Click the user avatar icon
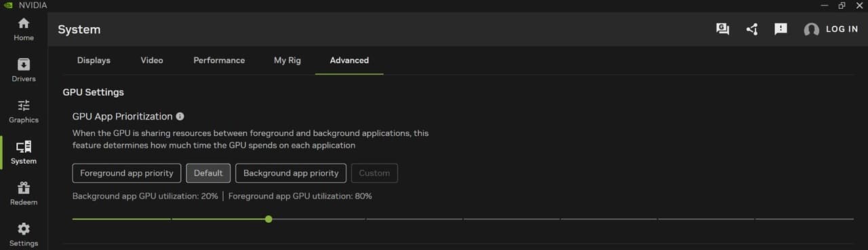The height and width of the screenshot is (250, 868). click(x=811, y=30)
